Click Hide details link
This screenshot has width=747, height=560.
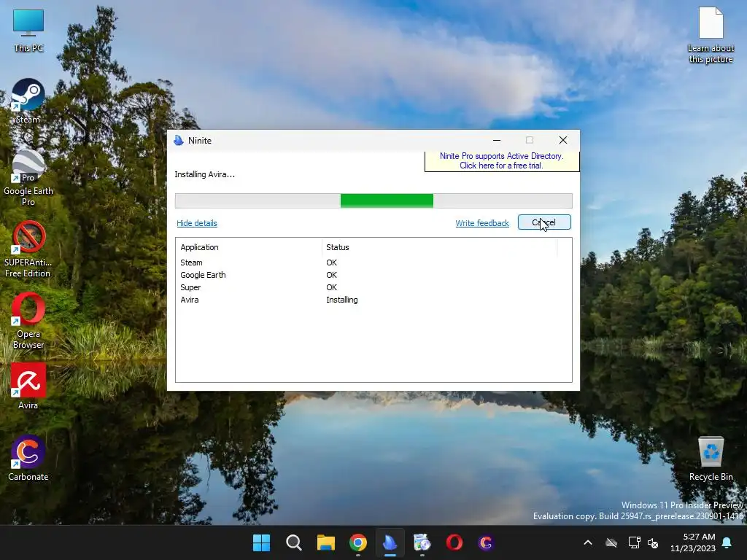pyautogui.click(x=197, y=223)
